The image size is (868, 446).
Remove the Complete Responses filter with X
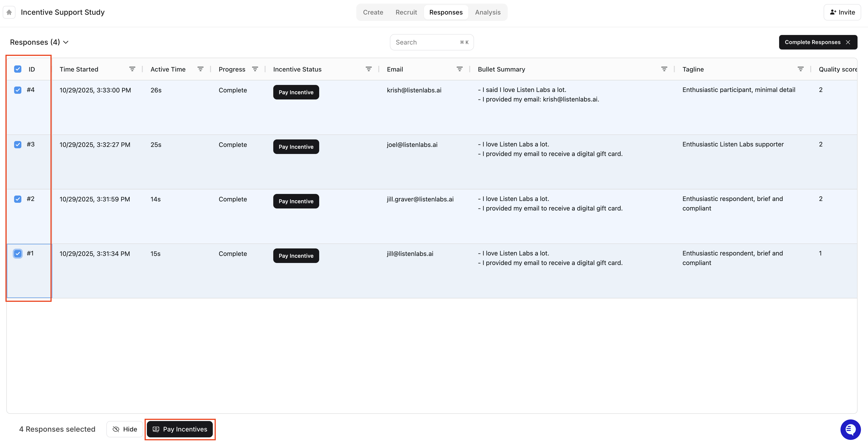pos(848,42)
